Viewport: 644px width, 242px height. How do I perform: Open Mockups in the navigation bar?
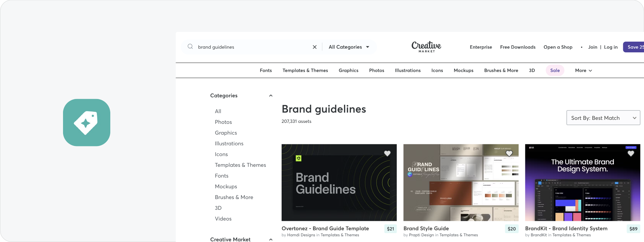(464, 70)
